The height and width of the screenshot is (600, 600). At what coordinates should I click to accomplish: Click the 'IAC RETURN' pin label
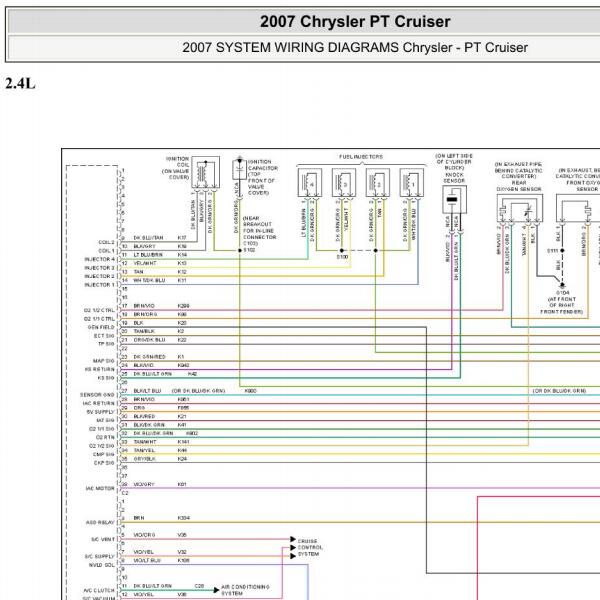click(99, 403)
